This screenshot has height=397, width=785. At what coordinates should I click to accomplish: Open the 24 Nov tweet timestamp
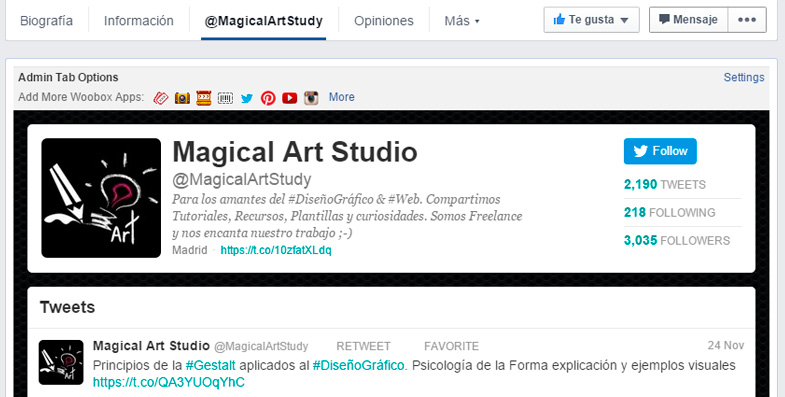725,345
